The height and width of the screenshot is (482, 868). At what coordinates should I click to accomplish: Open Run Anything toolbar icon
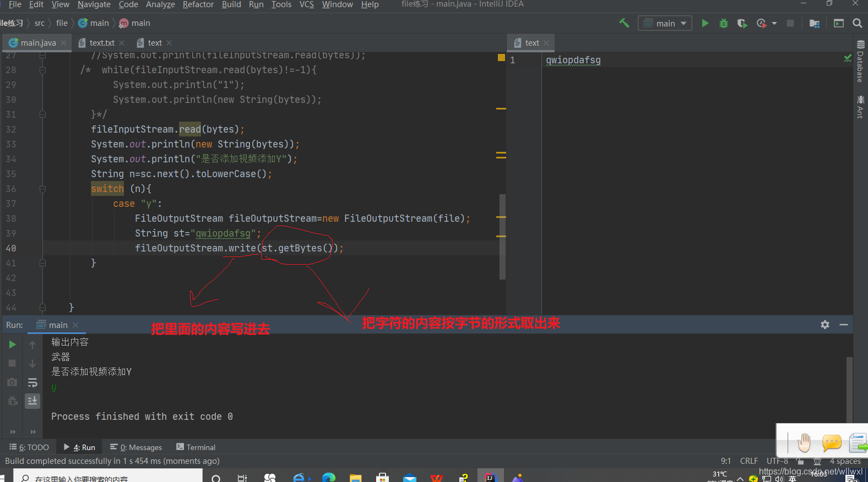[x=839, y=23]
